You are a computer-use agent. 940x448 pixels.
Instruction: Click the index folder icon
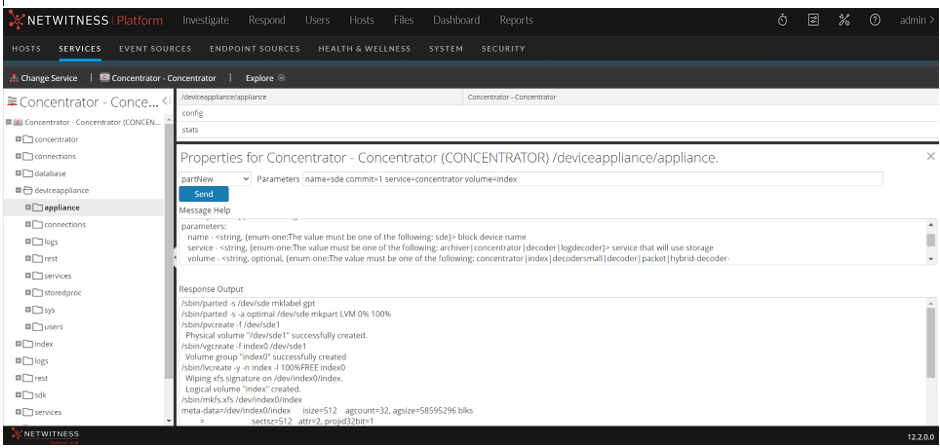tap(28, 344)
